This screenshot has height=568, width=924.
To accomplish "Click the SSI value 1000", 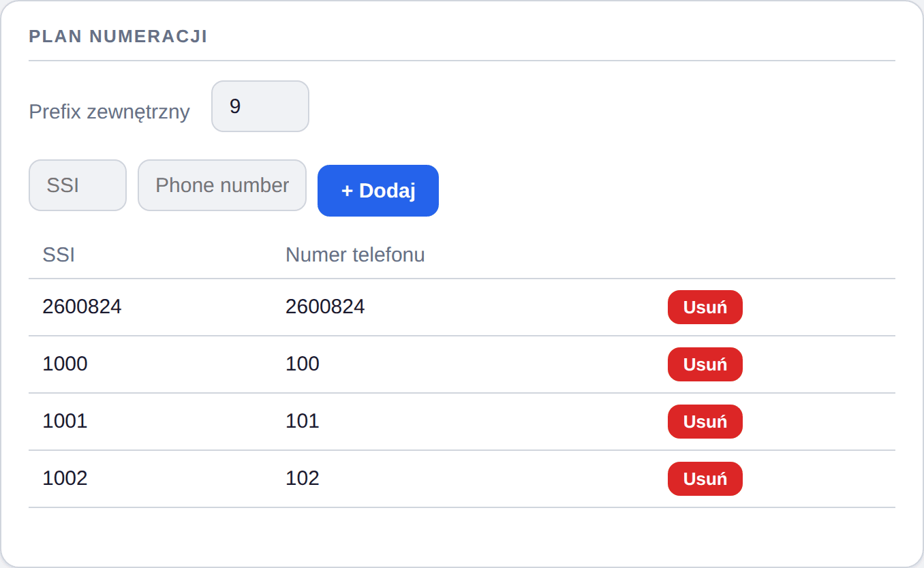I will [x=65, y=364].
